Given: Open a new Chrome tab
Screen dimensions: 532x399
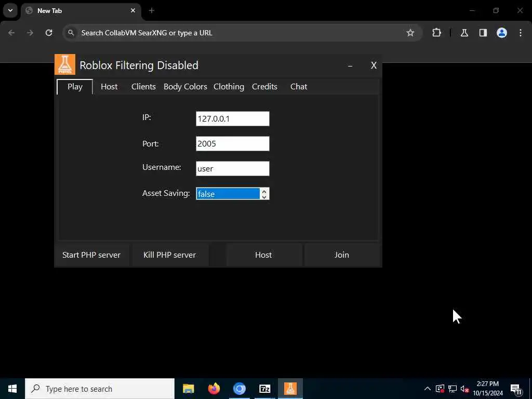Looking at the screenshot, I should click(152, 11).
